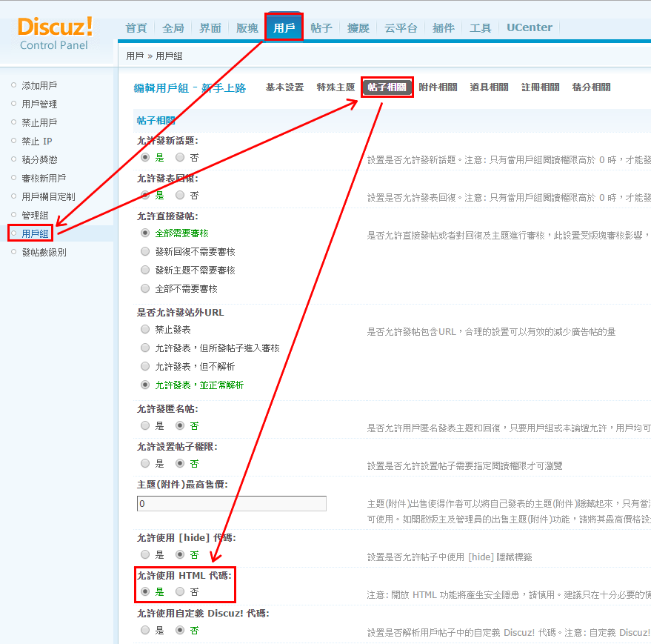Choose 全部需要審核 radio option
The height and width of the screenshot is (644, 651).
tap(145, 233)
